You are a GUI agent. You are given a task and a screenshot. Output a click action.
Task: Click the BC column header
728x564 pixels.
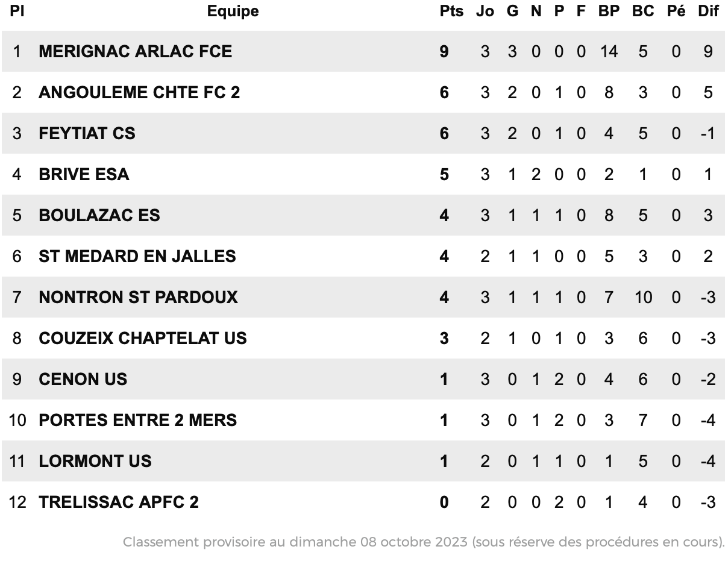pyautogui.click(x=643, y=11)
